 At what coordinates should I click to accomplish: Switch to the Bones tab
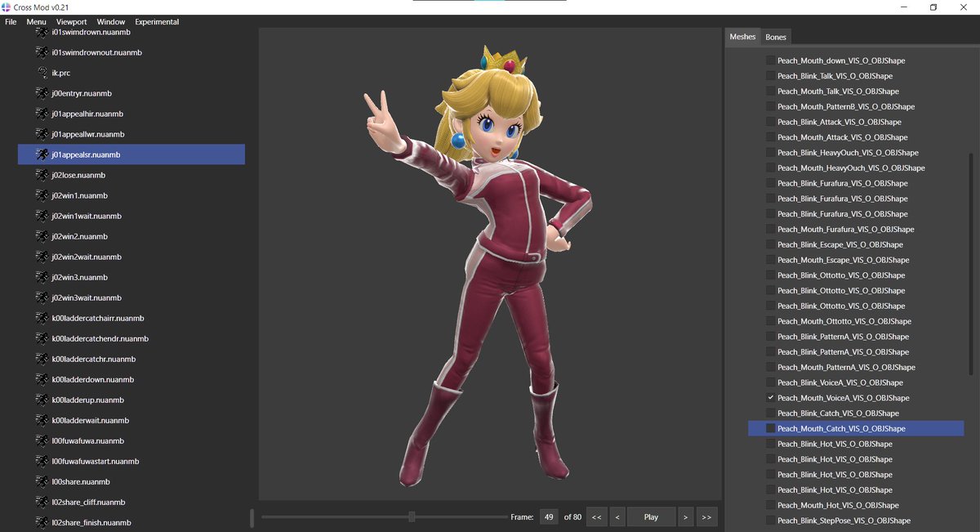point(776,37)
